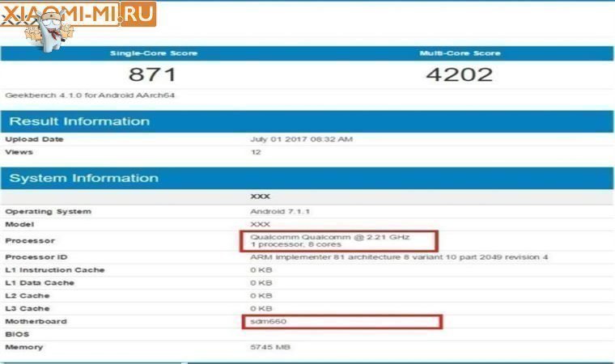Screen dimensions: 615x364
Task: Click the XXX device name header row
Action: 307,197
